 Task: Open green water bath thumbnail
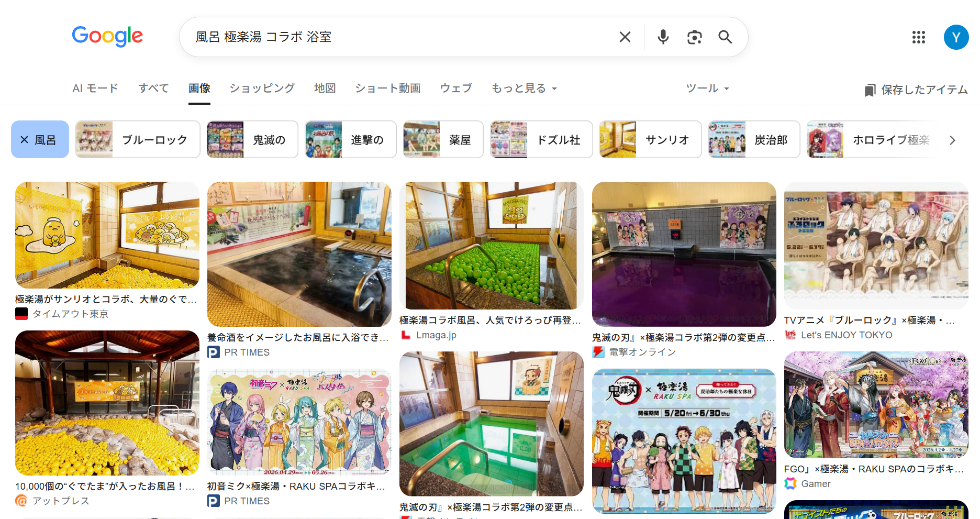(x=492, y=424)
